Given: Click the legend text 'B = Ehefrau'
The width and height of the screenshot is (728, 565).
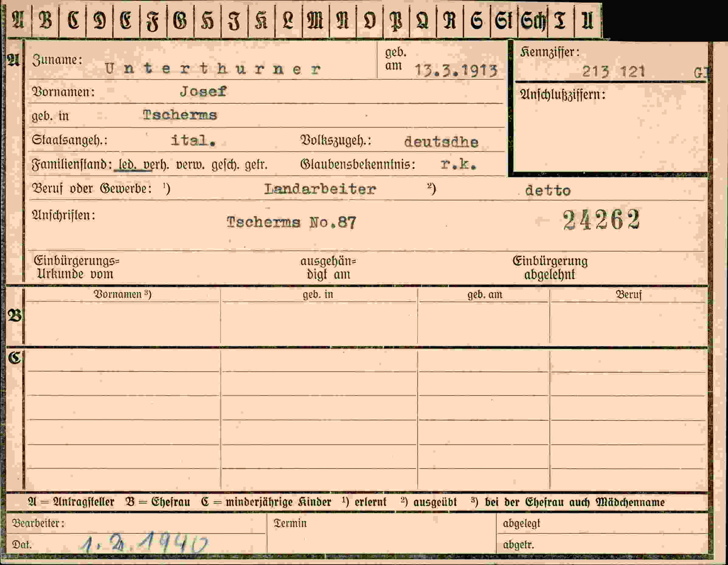Looking at the screenshot, I should click(x=158, y=502).
